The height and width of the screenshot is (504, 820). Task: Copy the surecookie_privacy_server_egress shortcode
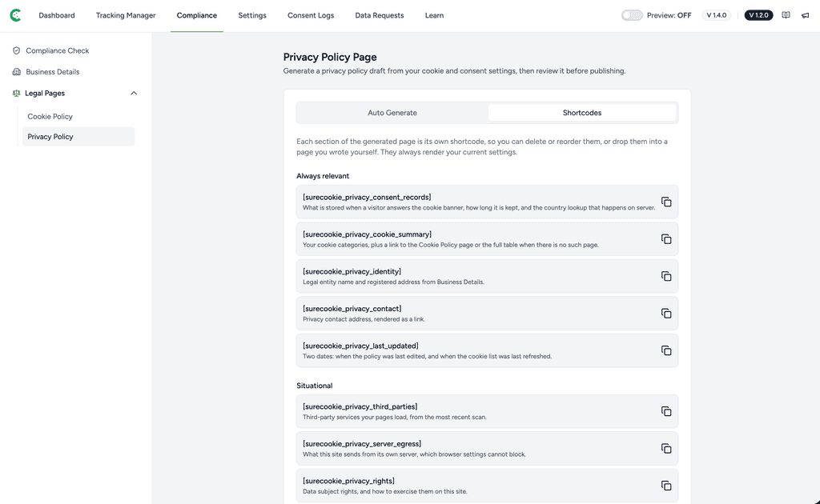[x=666, y=448]
